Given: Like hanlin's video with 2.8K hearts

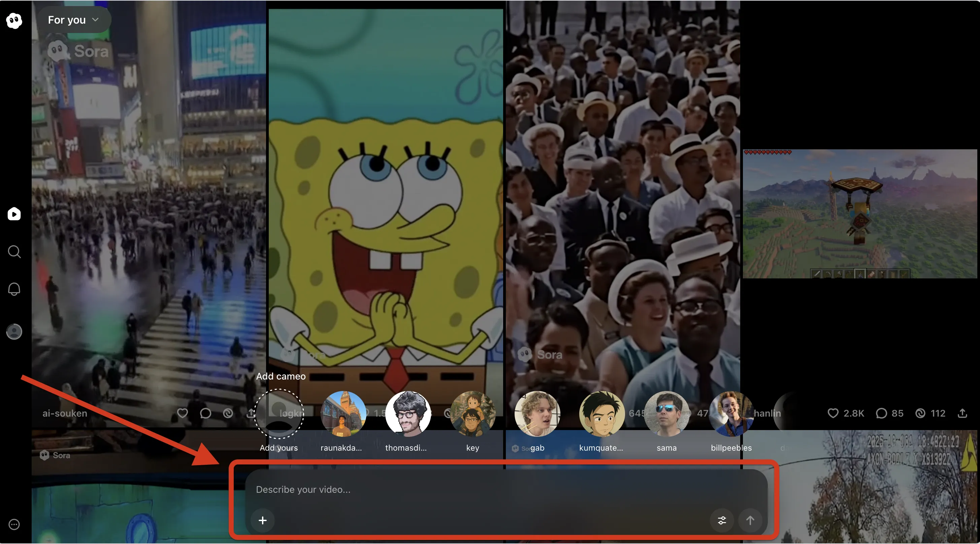Looking at the screenshot, I should pos(833,413).
